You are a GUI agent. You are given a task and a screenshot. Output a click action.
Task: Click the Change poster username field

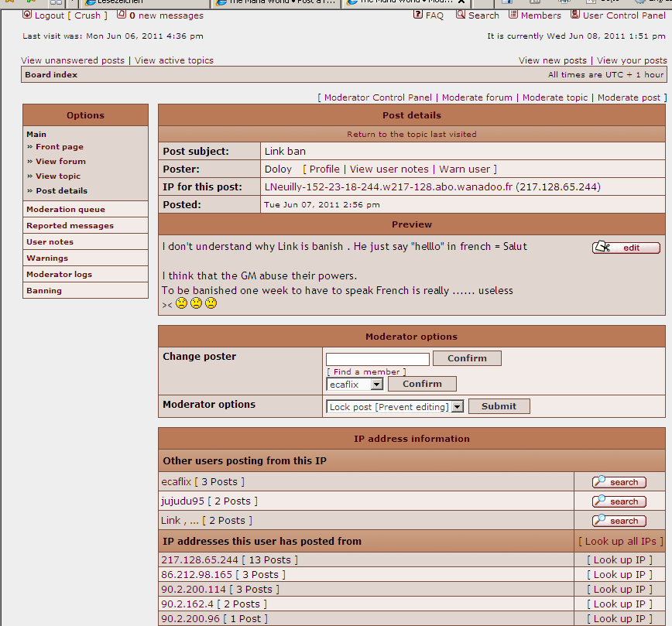(378, 359)
